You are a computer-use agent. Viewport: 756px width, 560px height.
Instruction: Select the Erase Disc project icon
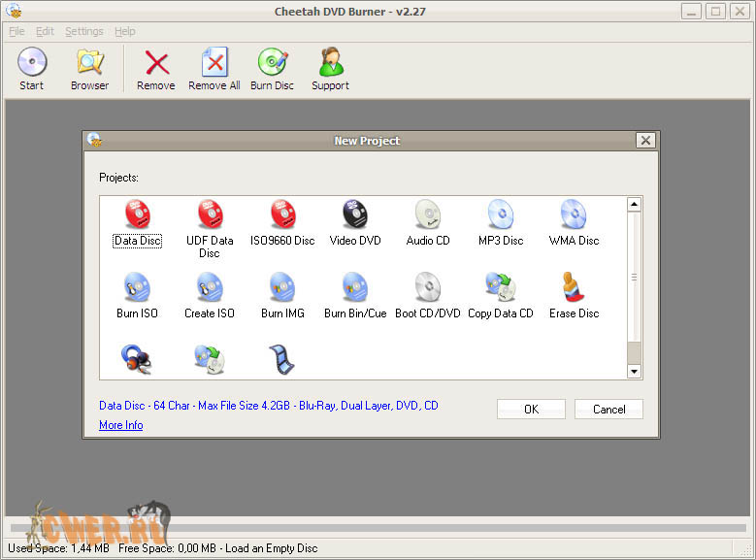(x=574, y=288)
